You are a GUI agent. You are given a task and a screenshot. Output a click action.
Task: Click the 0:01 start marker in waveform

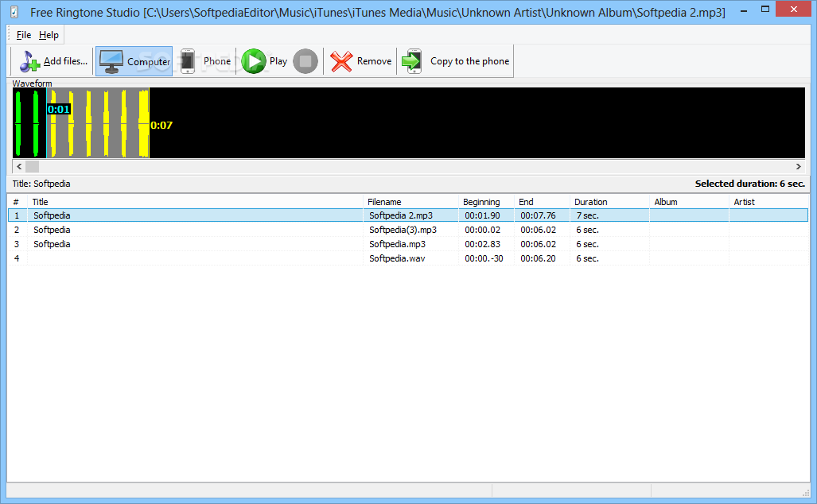point(58,110)
